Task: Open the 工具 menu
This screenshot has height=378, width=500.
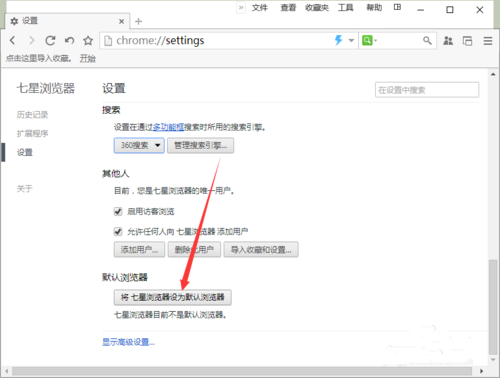Action: [345, 7]
